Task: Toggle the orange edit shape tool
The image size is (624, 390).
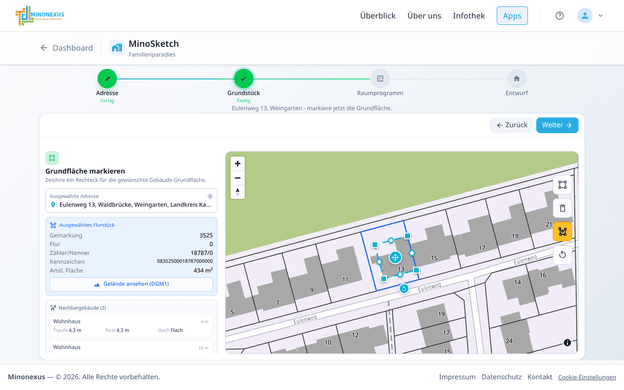Action: click(562, 232)
